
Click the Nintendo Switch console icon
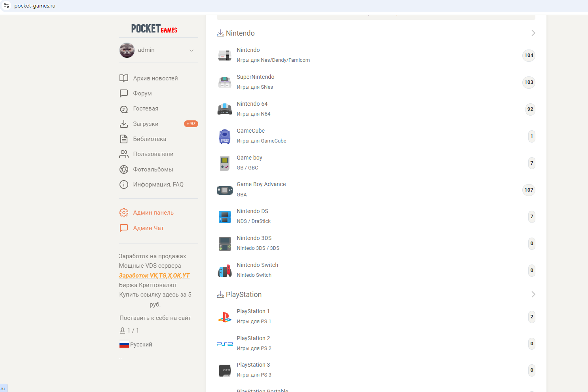coord(225,271)
